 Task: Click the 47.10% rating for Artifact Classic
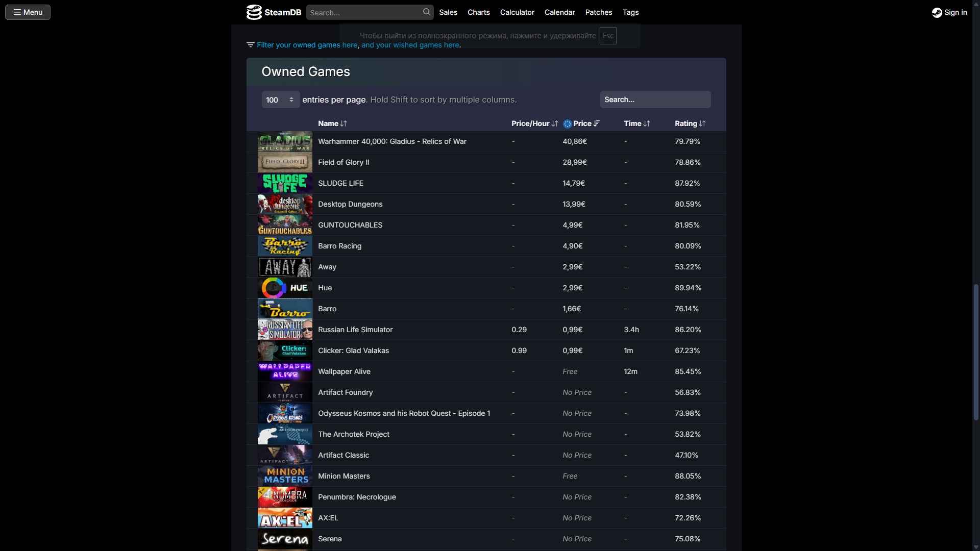point(687,455)
